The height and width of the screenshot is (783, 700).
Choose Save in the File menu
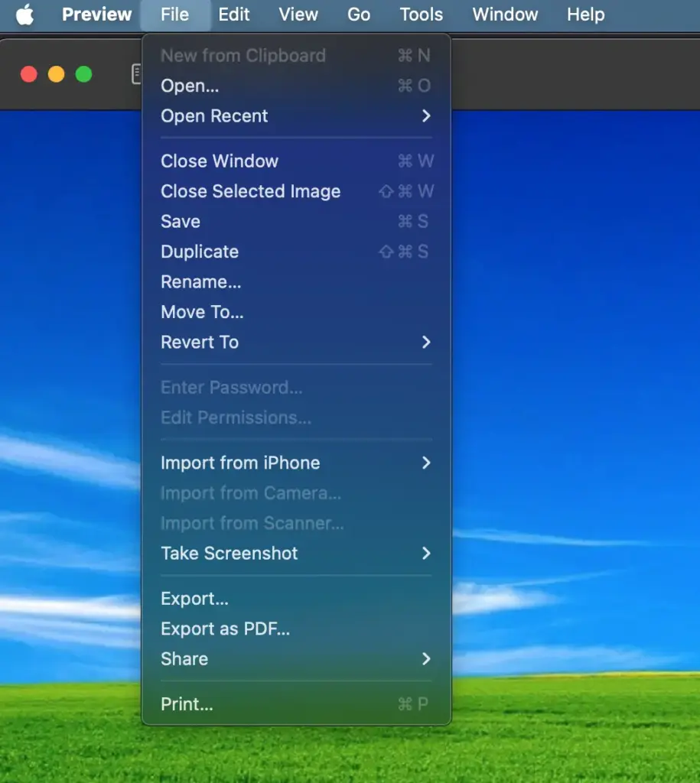(x=296, y=221)
